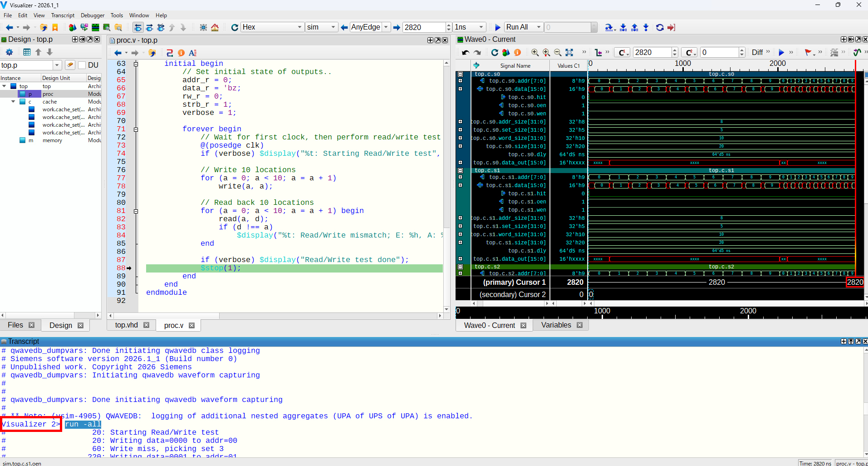This screenshot has height=466, width=868.
Task: Click the Signal Name column header
Action: coord(515,66)
